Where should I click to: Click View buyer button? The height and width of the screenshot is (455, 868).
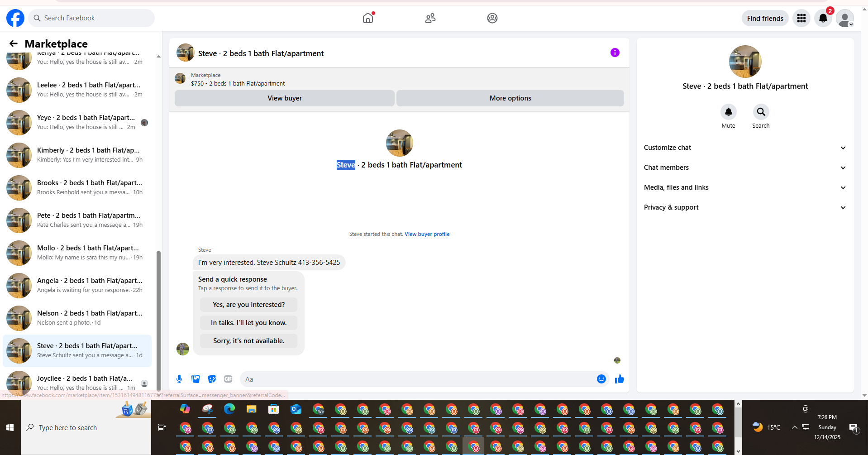pos(285,98)
